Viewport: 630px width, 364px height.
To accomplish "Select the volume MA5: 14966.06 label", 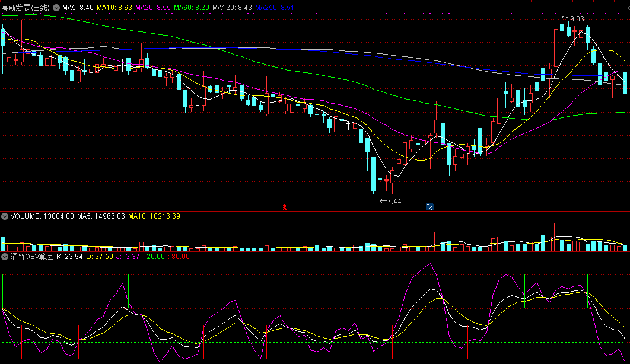I will (101, 216).
